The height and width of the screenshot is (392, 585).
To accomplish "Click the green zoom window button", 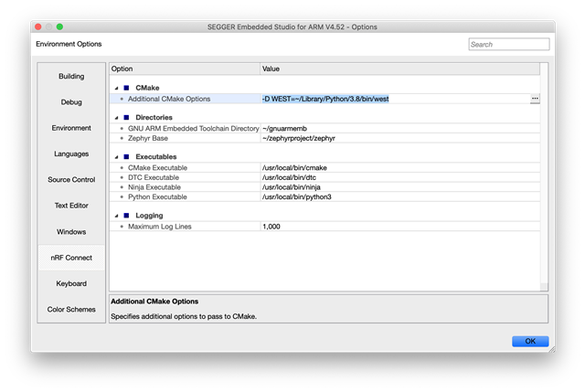I will coord(59,26).
